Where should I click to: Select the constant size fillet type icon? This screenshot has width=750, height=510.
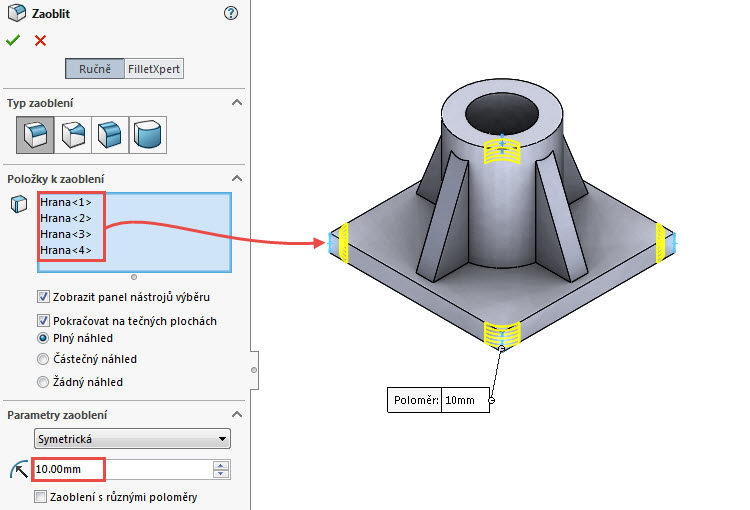tap(35, 134)
